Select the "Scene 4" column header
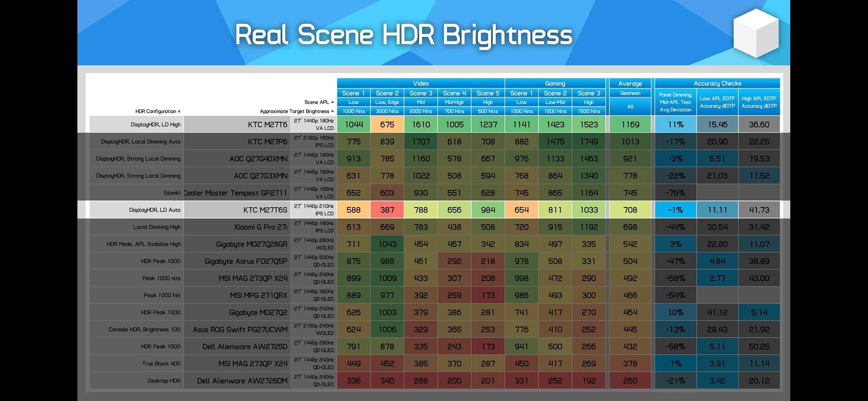Viewport: 868px width, 401px height. point(454,93)
